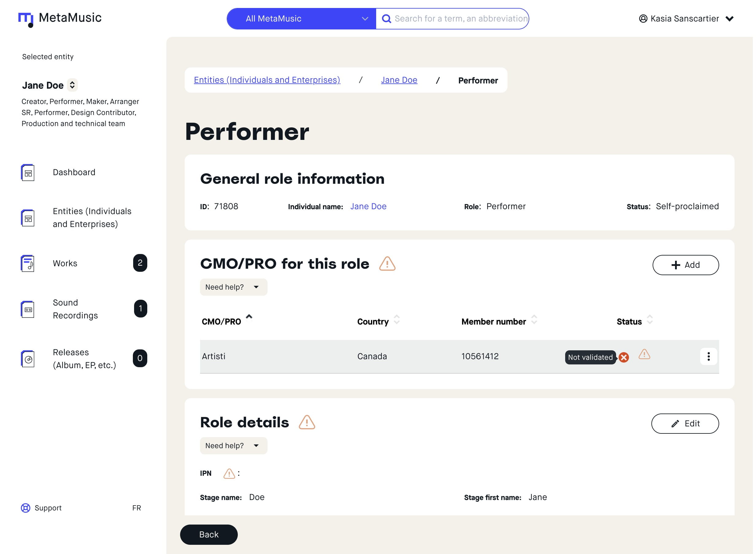This screenshot has height=554, width=756.
Task: Click the Releases disc icon
Action: [28, 359]
